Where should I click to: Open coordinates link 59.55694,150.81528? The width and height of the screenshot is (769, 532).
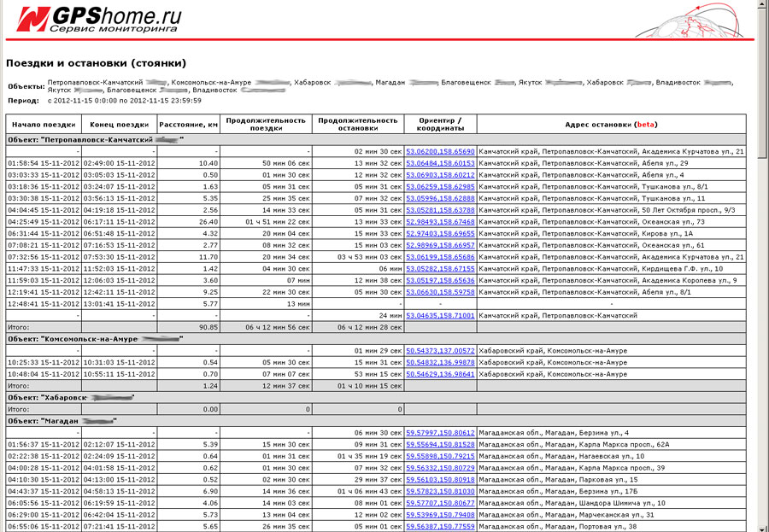coord(440,445)
